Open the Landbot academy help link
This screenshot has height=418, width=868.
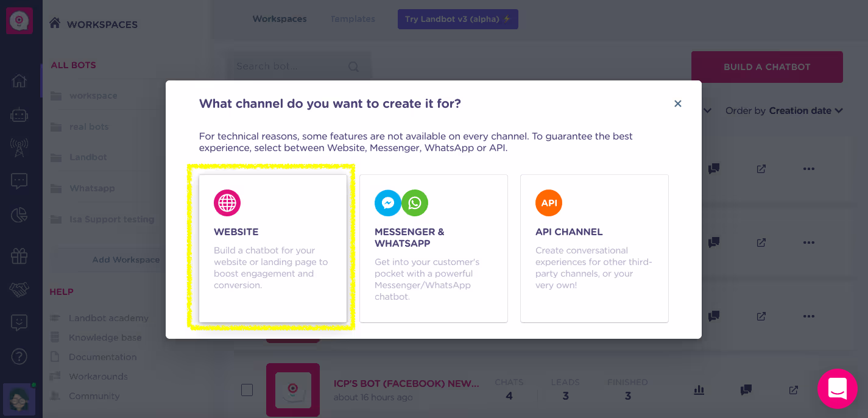pos(108,318)
